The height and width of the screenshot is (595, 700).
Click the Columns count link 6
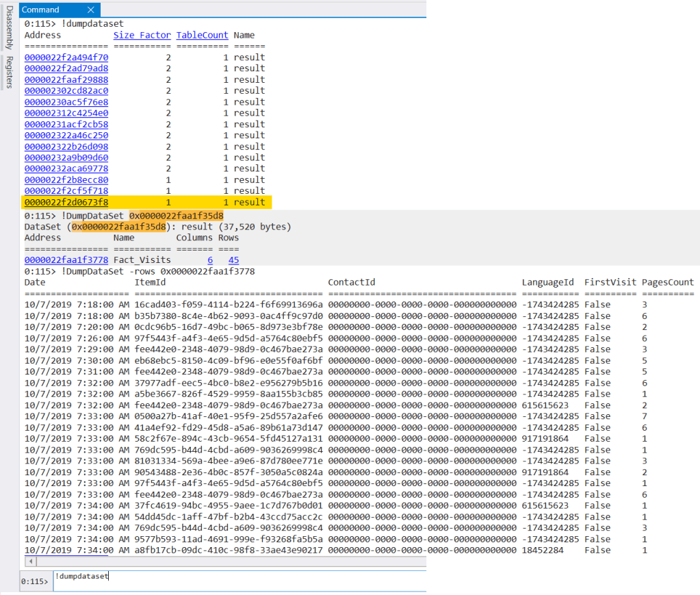210,260
